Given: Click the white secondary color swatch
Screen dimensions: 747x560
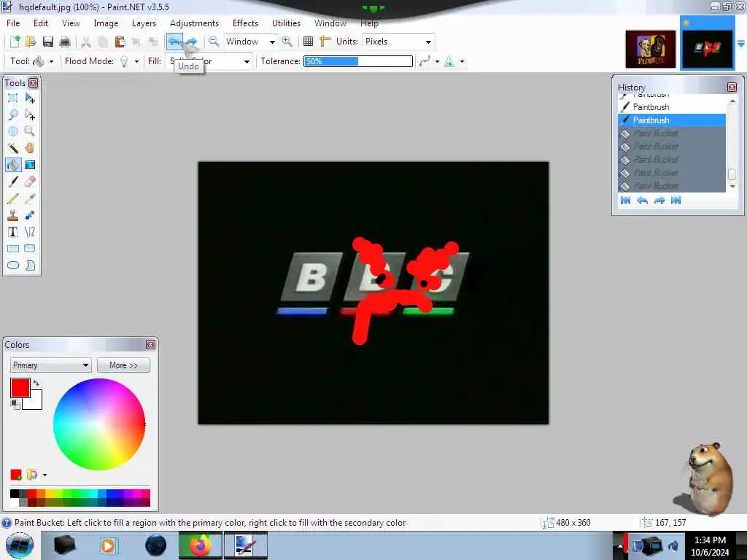Looking at the screenshot, I should (35, 402).
